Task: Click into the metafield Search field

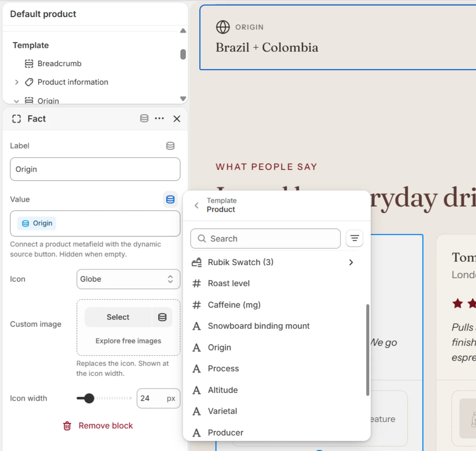Action: pyautogui.click(x=266, y=239)
